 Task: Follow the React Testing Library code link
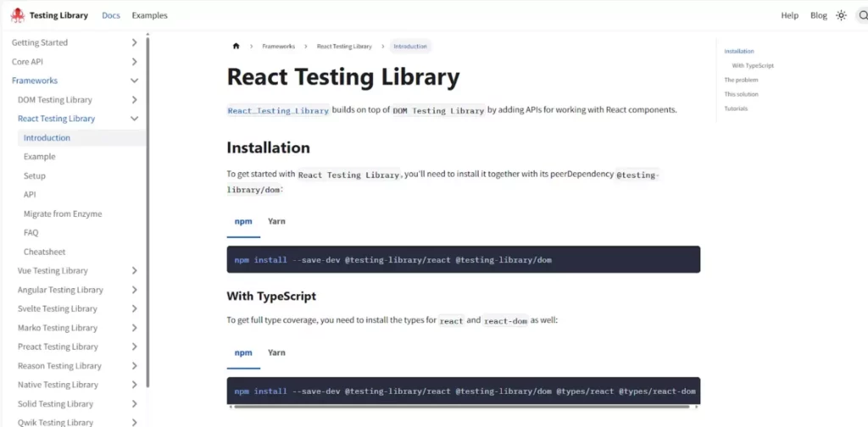click(x=278, y=111)
